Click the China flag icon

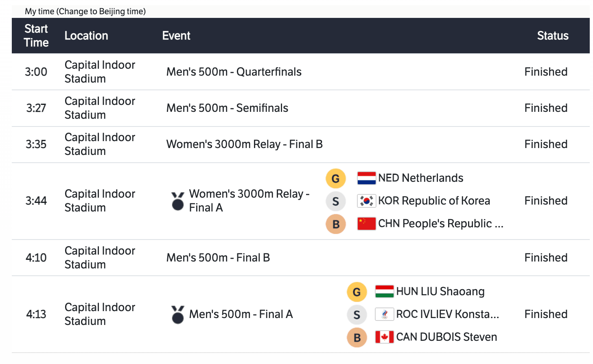click(x=366, y=224)
